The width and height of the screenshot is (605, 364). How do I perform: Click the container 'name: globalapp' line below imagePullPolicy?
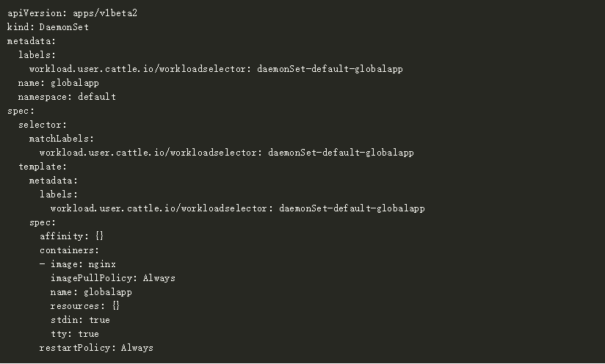pos(91,292)
